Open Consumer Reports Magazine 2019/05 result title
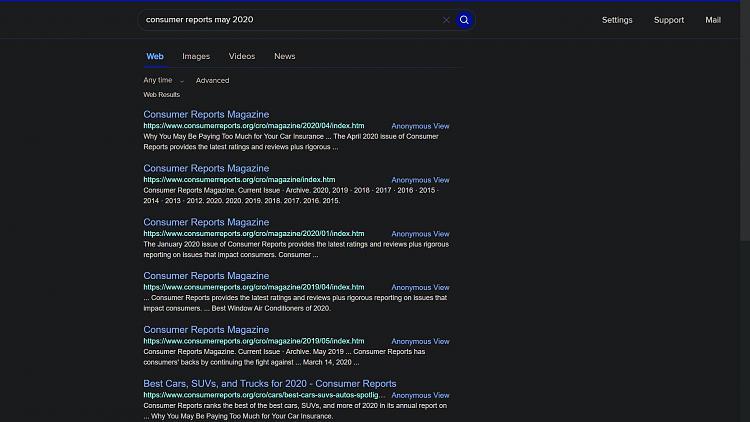The width and height of the screenshot is (750, 422). point(206,330)
